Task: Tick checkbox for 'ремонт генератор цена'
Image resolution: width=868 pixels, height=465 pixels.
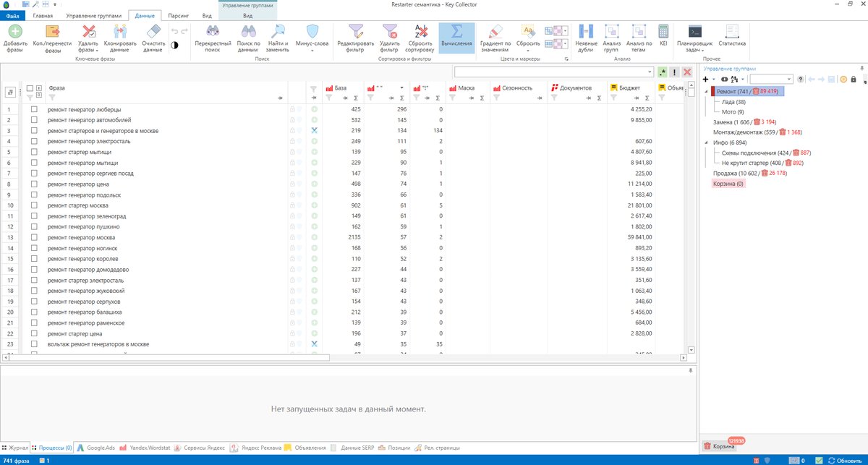Action: (x=34, y=184)
